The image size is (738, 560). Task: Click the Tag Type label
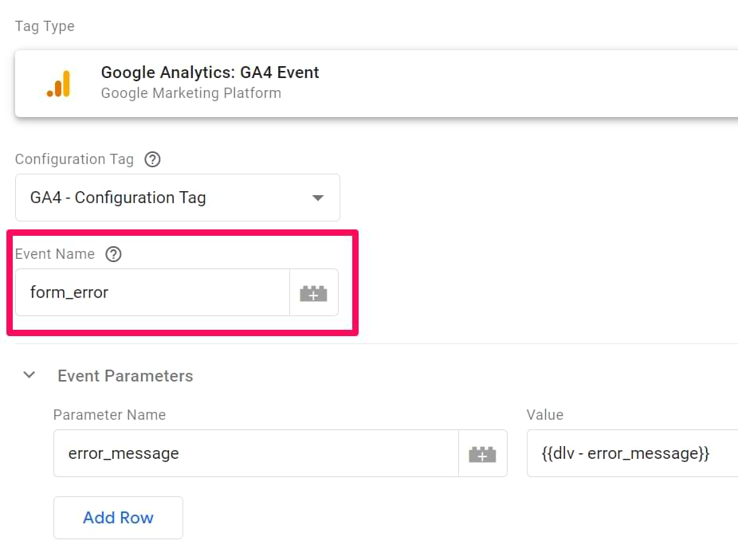45,26
